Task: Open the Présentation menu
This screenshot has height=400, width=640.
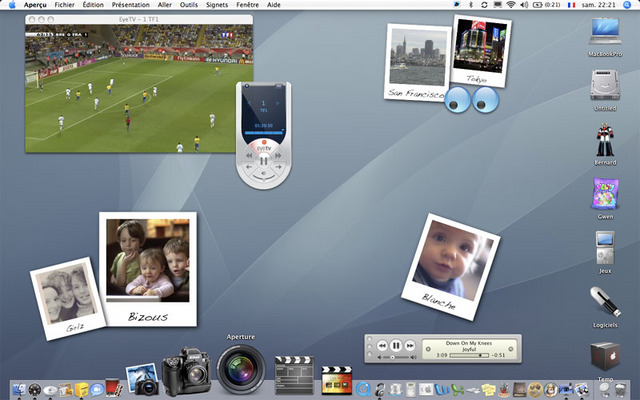Action: tap(131, 5)
